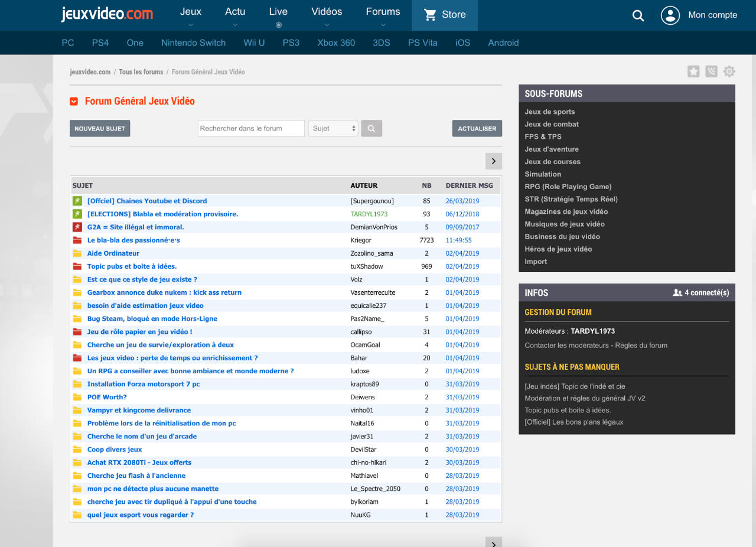756x547 pixels.
Task: Click the Mon compte user avatar icon
Action: pyautogui.click(x=670, y=15)
